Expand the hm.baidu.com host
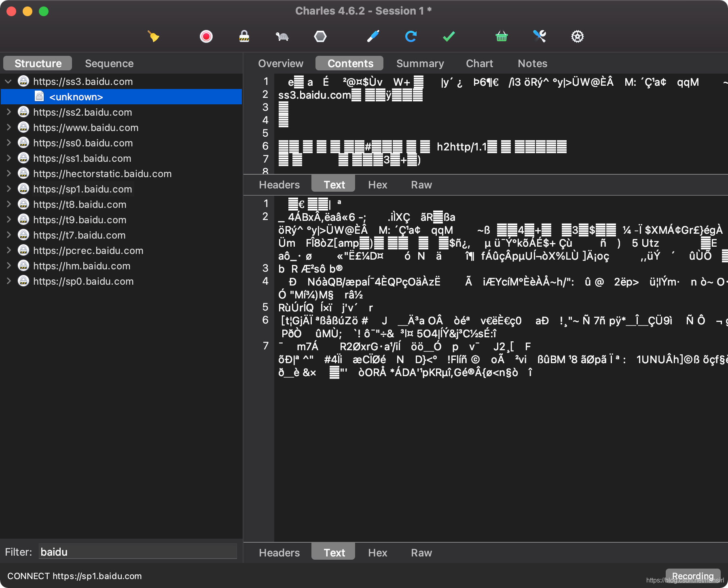The width and height of the screenshot is (728, 588). coord(8,266)
